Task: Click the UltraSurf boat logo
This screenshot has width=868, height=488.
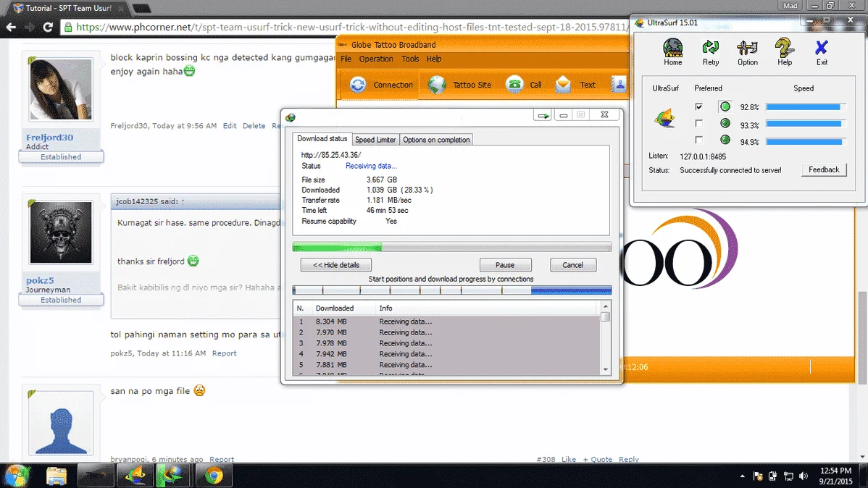Action: pos(665,118)
